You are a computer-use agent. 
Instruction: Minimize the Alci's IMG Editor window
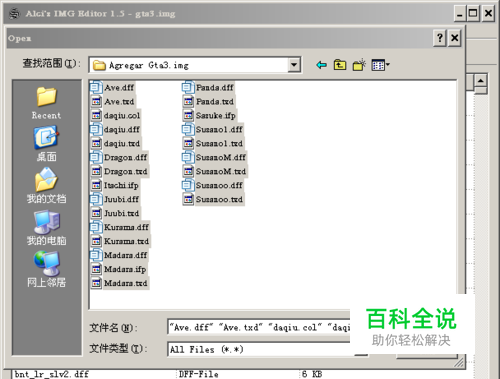click(460, 14)
